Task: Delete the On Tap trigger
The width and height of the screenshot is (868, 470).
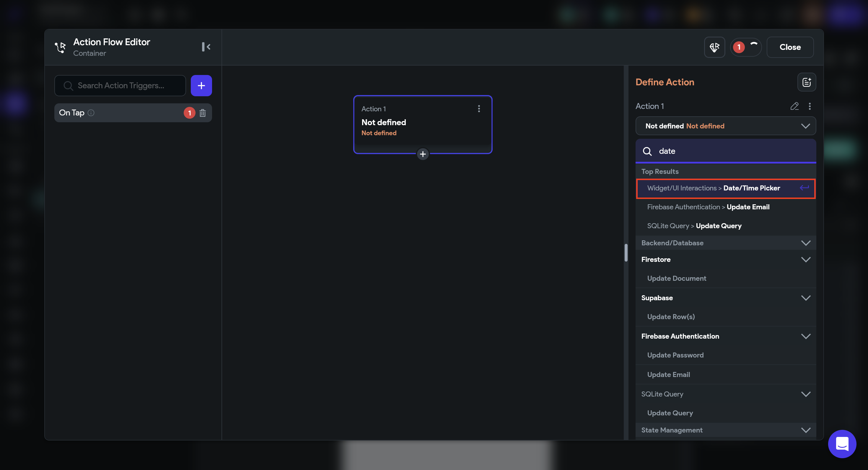Action: [x=203, y=113]
